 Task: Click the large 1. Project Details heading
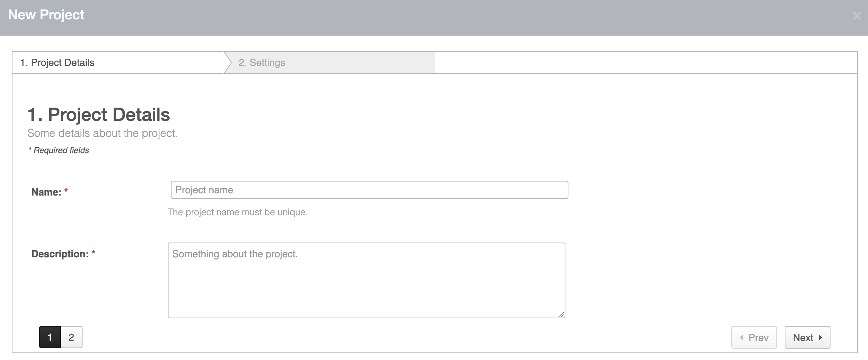click(x=99, y=114)
